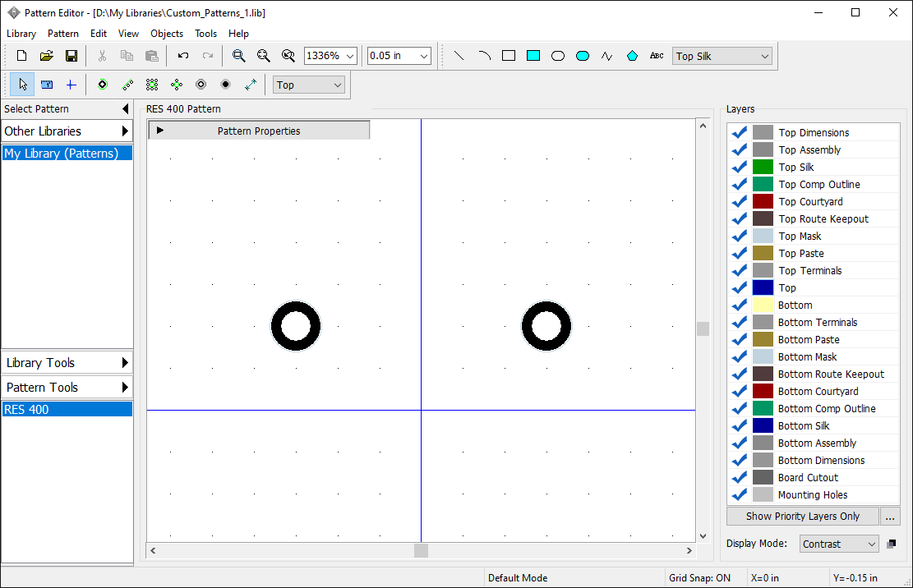Open the View menu
Image resolution: width=913 pixels, height=588 pixels.
click(129, 34)
